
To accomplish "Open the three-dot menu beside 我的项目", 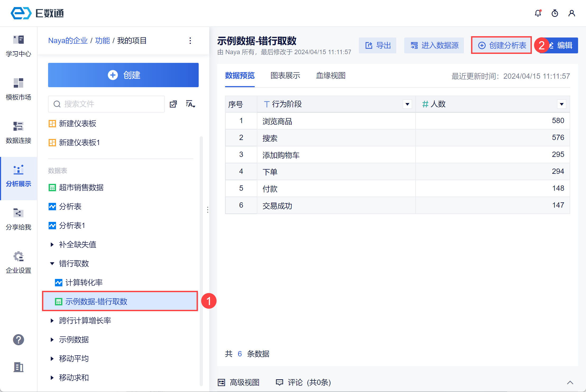I will [190, 41].
